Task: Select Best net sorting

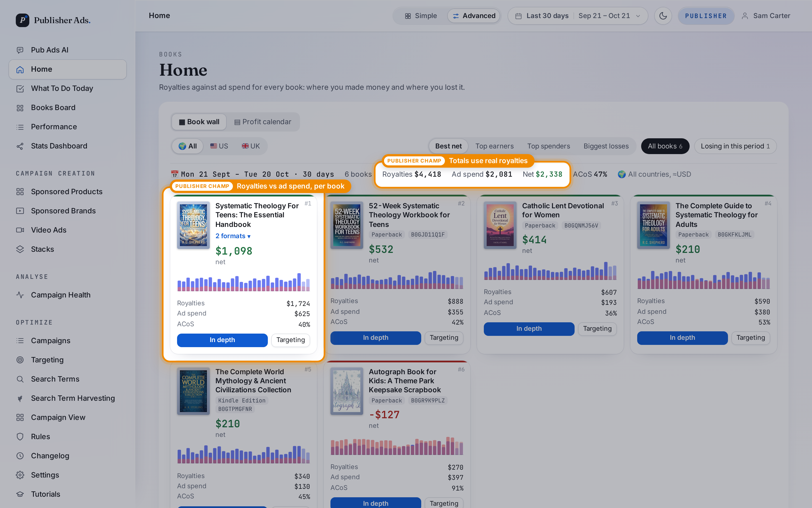Action: 448,146
